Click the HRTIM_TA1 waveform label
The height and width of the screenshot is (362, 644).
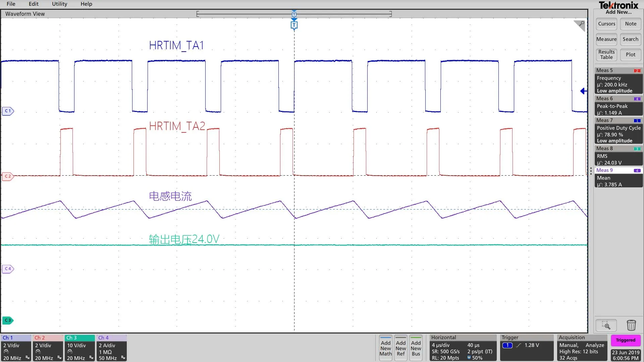[x=176, y=45]
